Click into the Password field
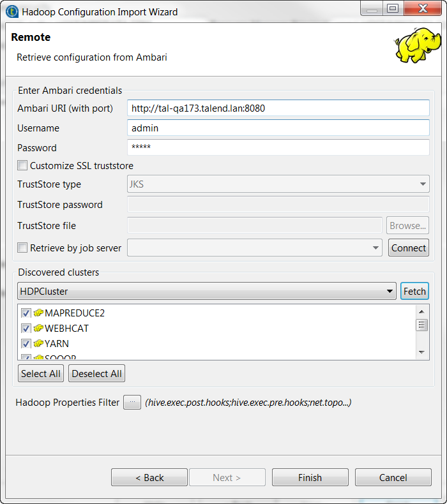The height and width of the screenshot is (504, 447). 278,147
